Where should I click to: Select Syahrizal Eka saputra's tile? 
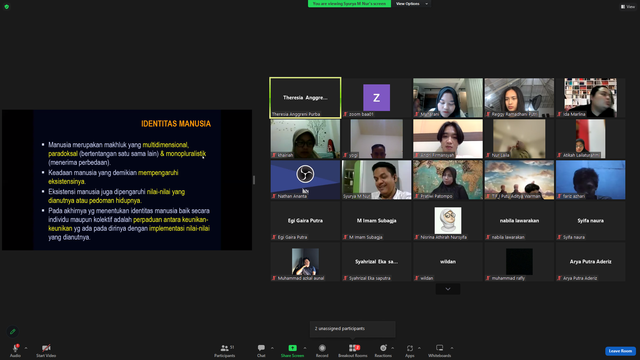377,262
